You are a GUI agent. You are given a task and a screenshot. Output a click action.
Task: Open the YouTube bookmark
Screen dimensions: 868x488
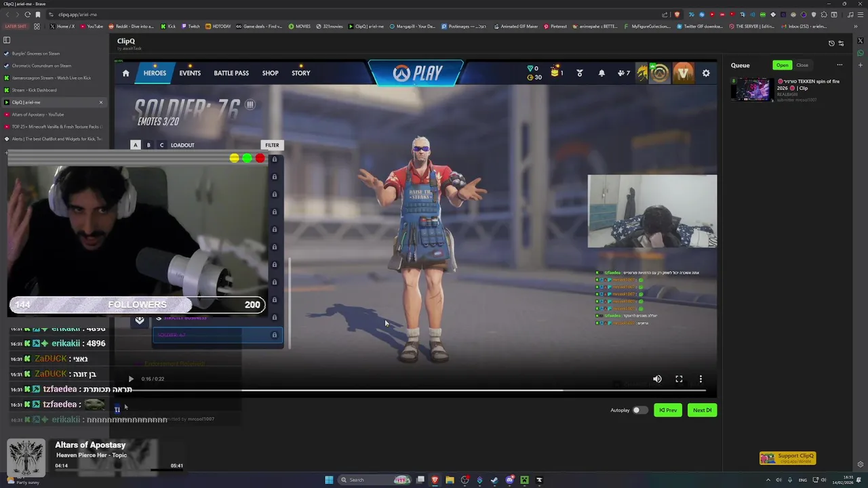[92, 26]
